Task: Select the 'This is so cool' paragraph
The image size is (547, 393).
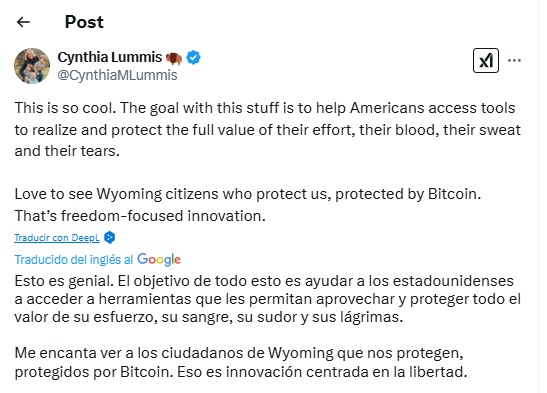Action: pos(268,129)
